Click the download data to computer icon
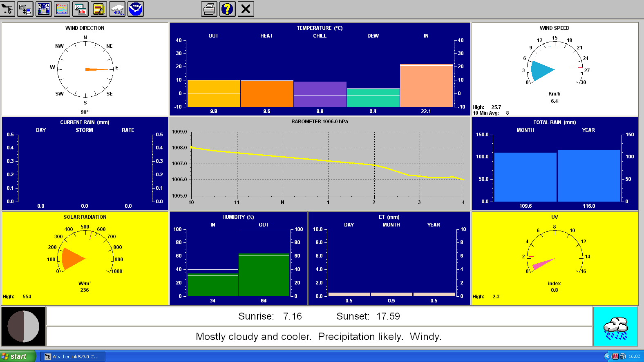The image size is (644, 362). tap(25, 9)
